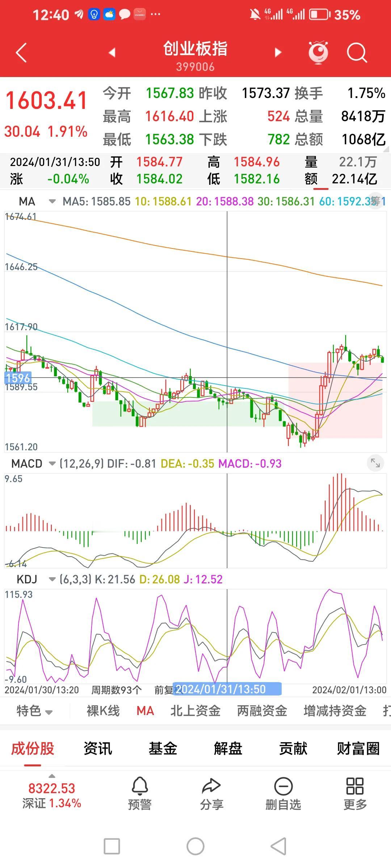Select 北上资金 overlay
The image size is (391, 868).
195,711
